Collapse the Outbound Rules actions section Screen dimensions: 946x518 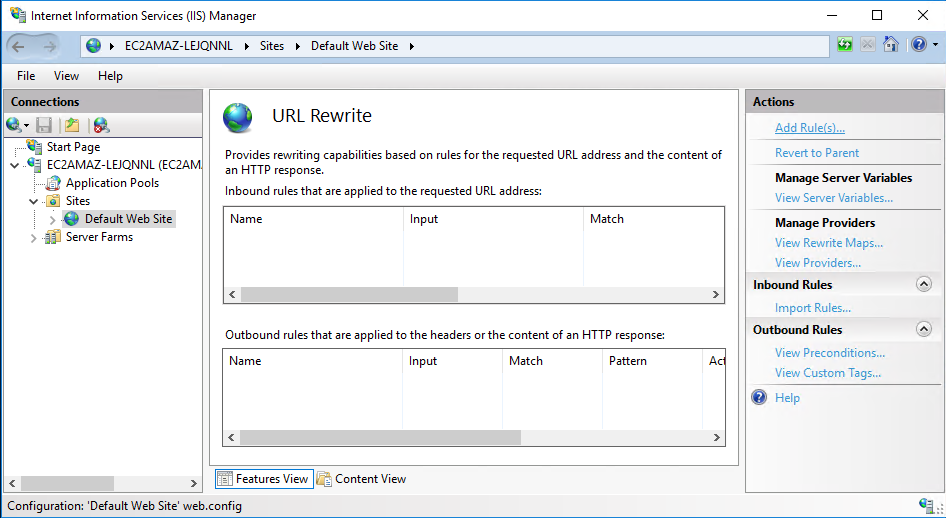click(x=923, y=330)
